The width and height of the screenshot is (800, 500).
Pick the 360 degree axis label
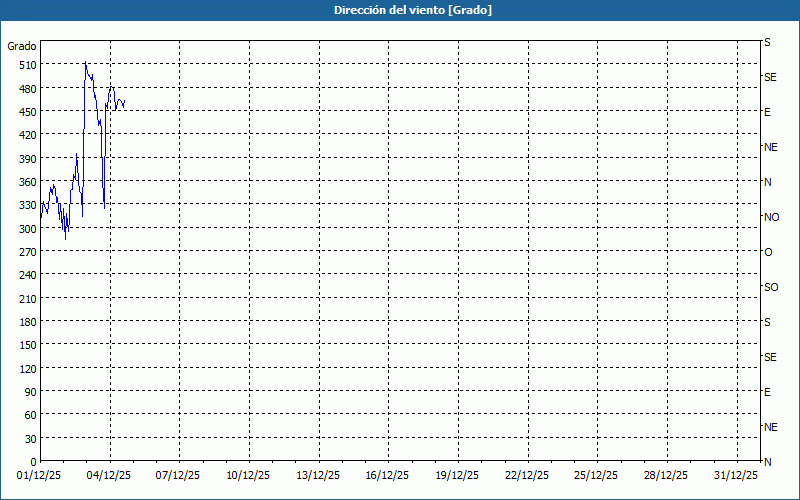click(28, 182)
